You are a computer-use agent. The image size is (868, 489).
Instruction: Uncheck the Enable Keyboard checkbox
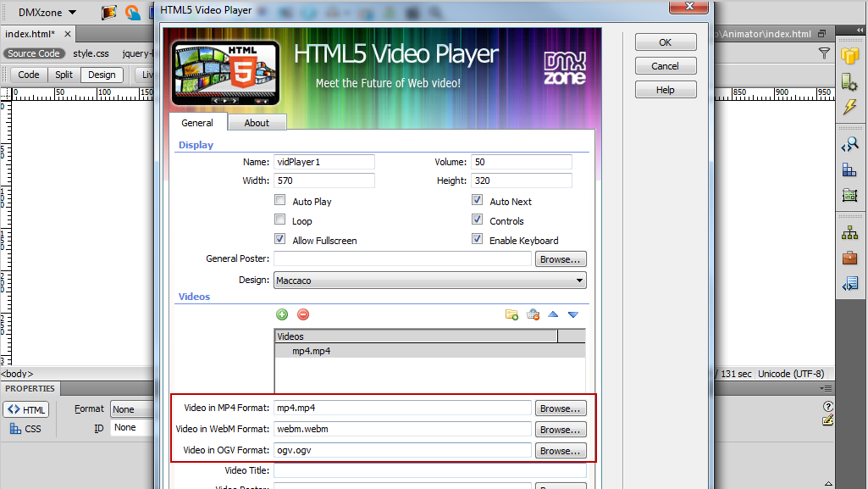pyautogui.click(x=477, y=239)
